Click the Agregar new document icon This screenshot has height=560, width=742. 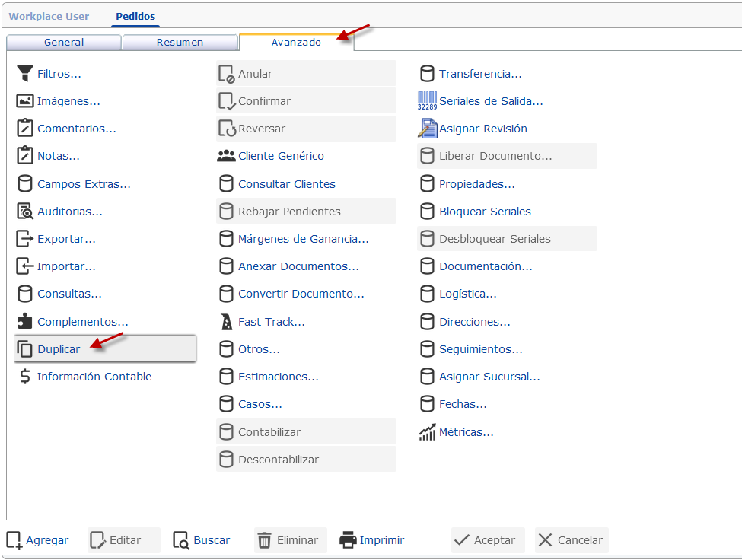pyautogui.click(x=14, y=539)
